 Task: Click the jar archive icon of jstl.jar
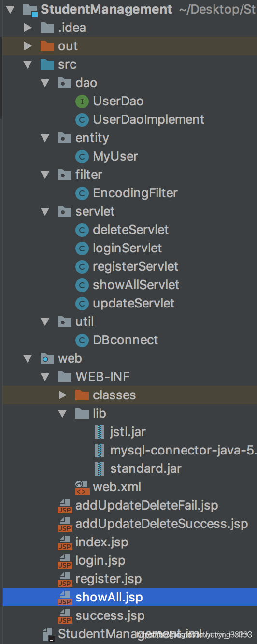(100, 432)
